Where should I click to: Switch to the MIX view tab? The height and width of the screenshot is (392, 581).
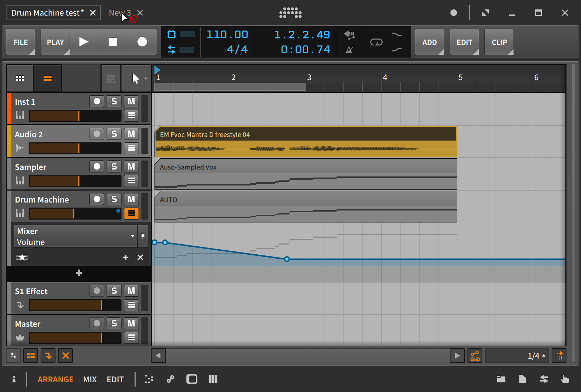(x=90, y=379)
